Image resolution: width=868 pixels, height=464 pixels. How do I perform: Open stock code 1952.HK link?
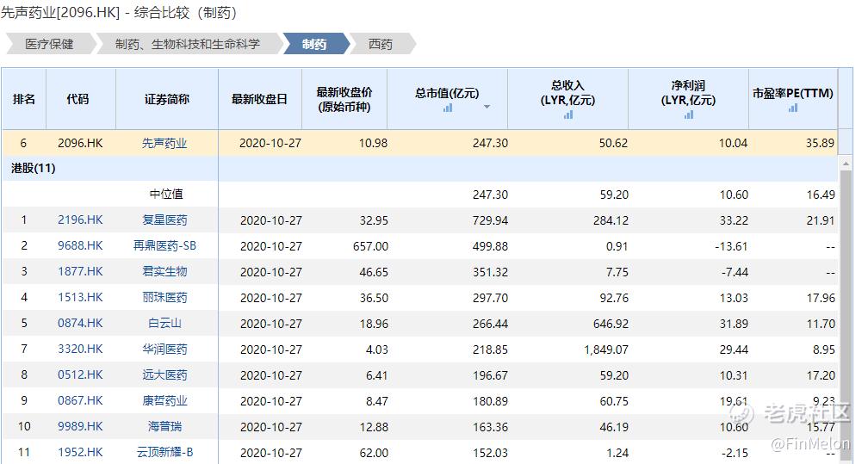click(x=80, y=452)
